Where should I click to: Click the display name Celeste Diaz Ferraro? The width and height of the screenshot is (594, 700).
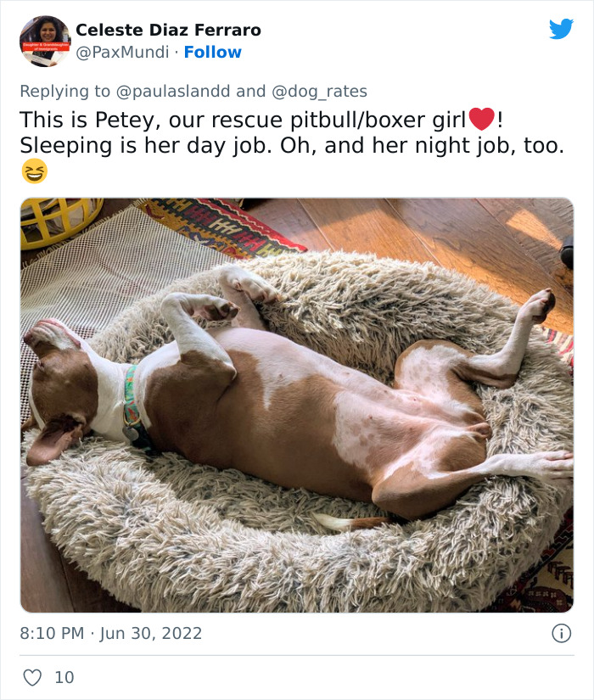[x=167, y=30]
